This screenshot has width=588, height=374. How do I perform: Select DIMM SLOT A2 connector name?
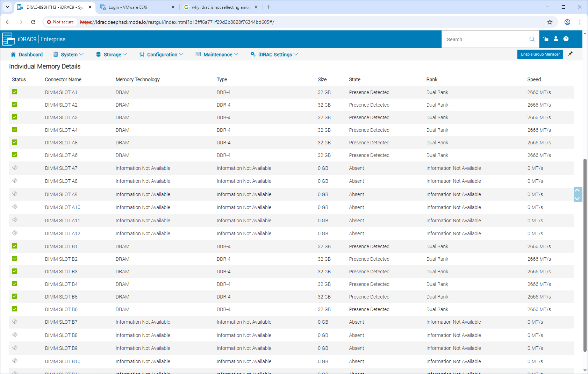coord(61,105)
